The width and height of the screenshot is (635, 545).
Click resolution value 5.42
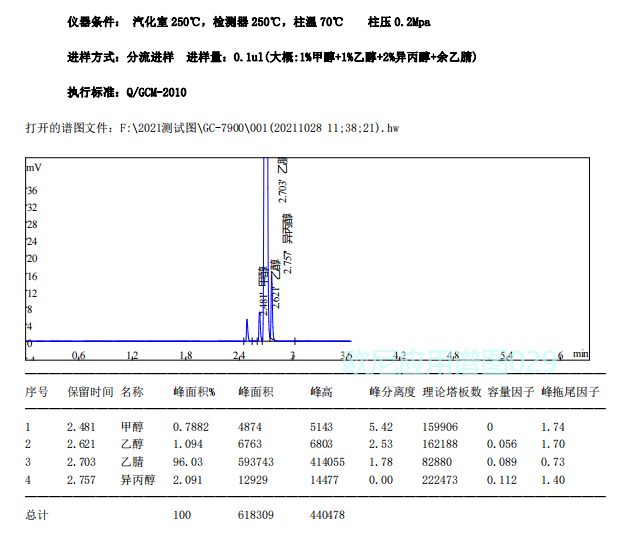(x=381, y=427)
